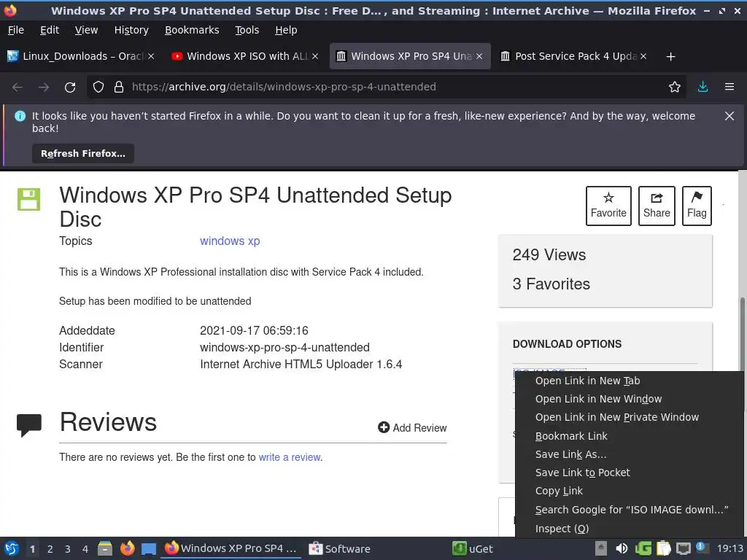Image resolution: width=747 pixels, height=560 pixels.
Task: Reload the page with the refresh icon
Action: coord(70,87)
